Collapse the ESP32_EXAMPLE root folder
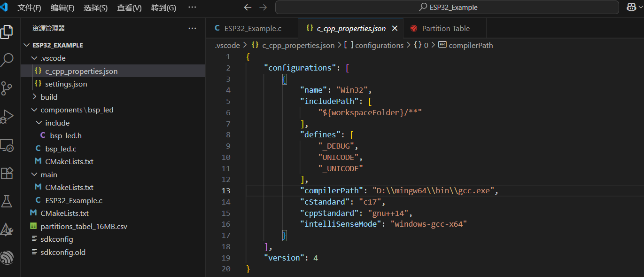 [x=113, y=45]
